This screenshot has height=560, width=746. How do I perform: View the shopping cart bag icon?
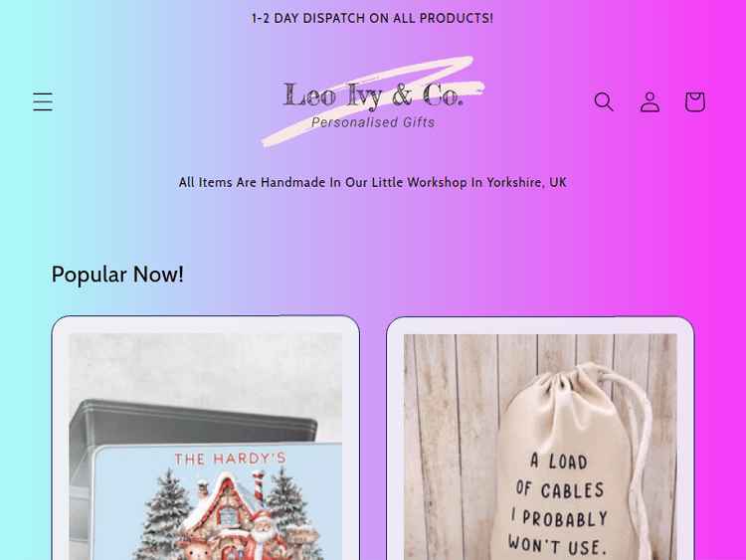tap(694, 101)
